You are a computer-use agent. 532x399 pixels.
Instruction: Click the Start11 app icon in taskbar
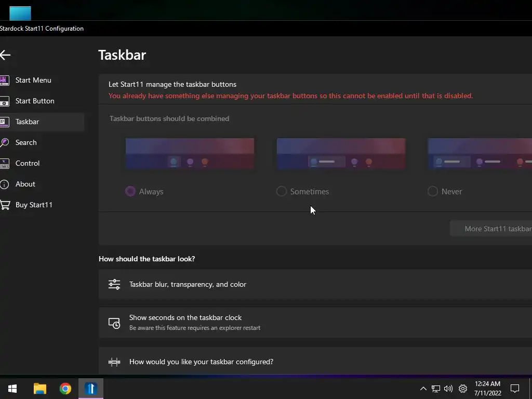pos(91,389)
